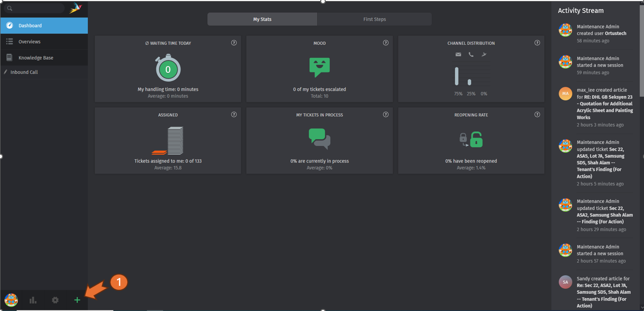644x311 pixels.
Task: Click the user avatar in bottom left
Action: coord(11,300)
